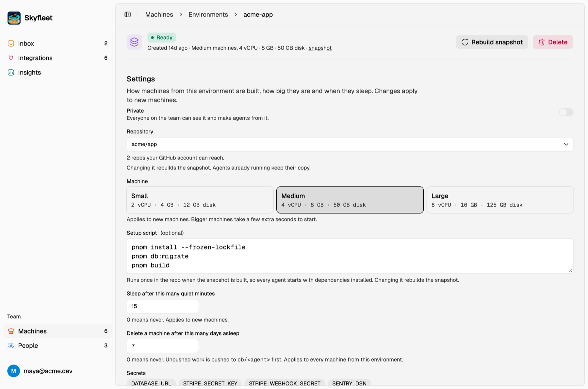The width and height of the screenshot is (588, 389).
Task: Open the Repository dropdown
Action: pyautogui.click(x=350, y=144)
